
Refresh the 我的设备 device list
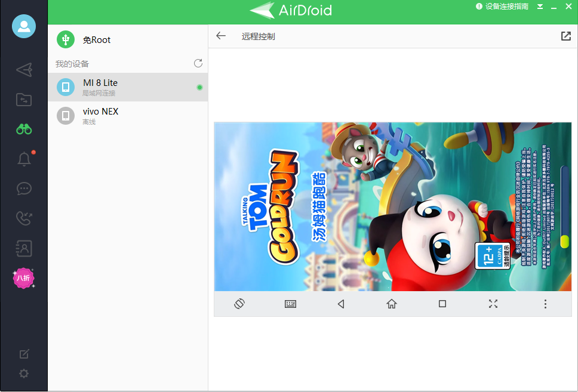click(x=198, y=63)
